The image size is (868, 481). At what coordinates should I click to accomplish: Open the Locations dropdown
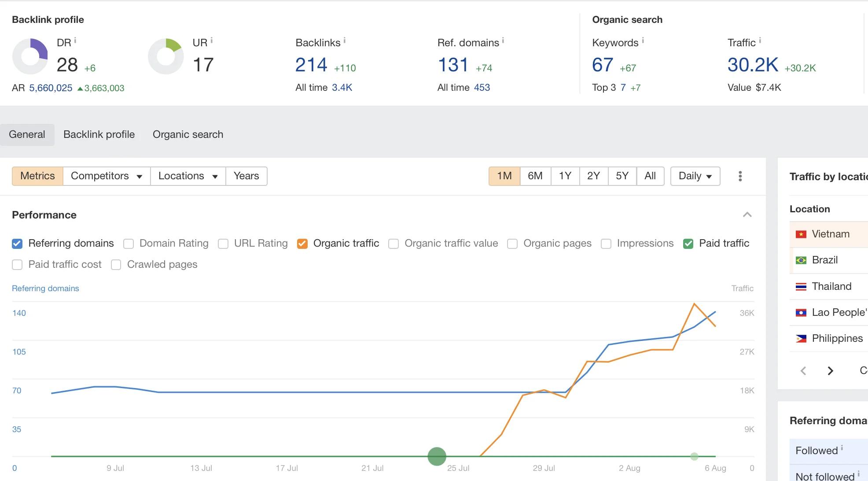point(188,176)
